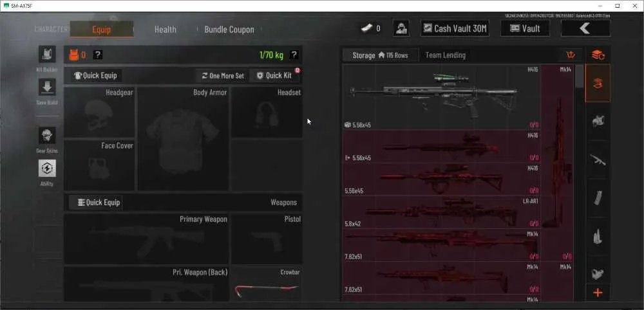Open Gear Skins from the sidebar
The image size is (644, 310).
[x=47, y=135]
